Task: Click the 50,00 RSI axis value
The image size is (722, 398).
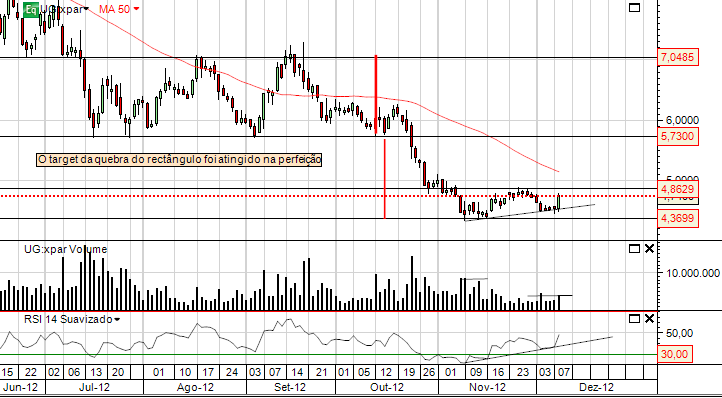Action: click(680, 333)
